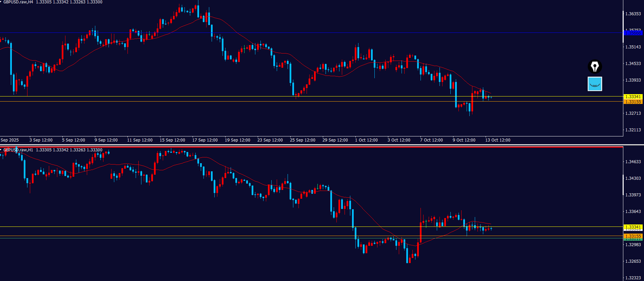Click 1.32113 on the H4 price scale

pos(633,130)
